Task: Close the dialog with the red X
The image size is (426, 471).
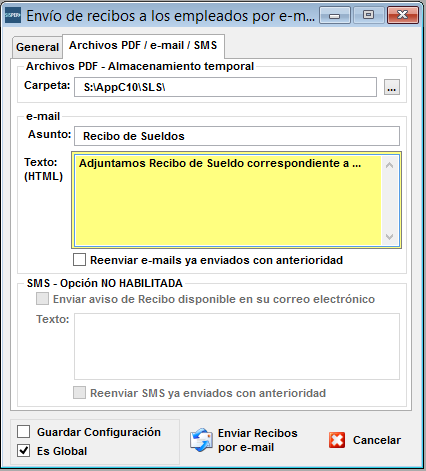Action: [x=403, y=15]
